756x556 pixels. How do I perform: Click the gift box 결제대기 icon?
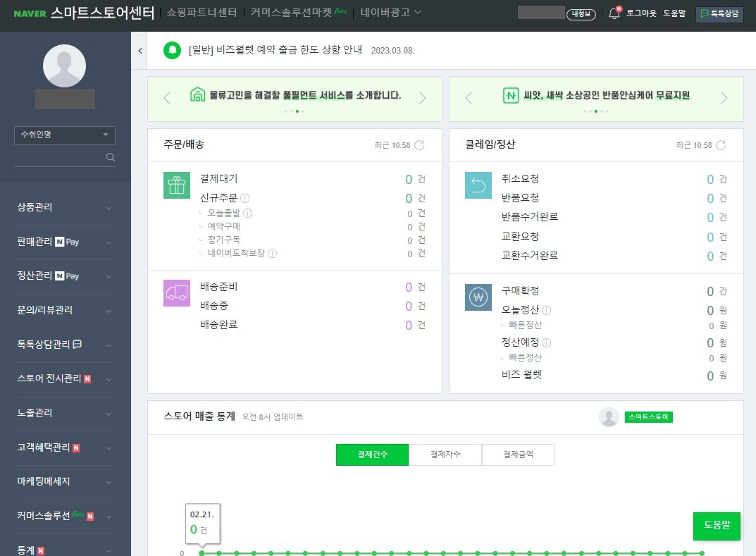coord(176,185)
